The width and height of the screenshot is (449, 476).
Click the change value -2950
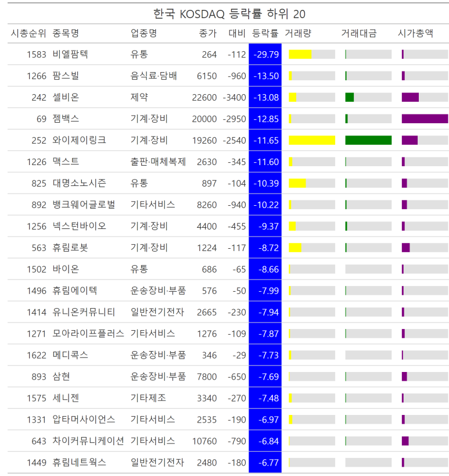(234, 119)
